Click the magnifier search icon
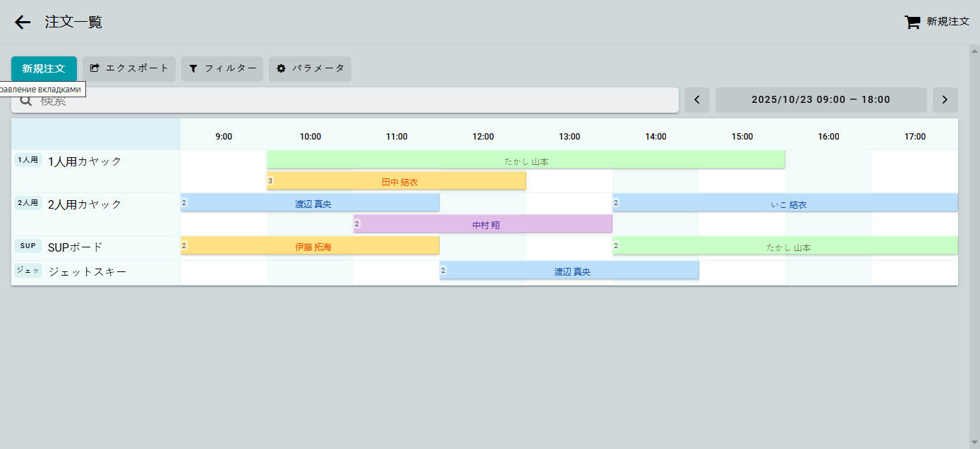The image size is (980, 449). click(x=26, y=101)
